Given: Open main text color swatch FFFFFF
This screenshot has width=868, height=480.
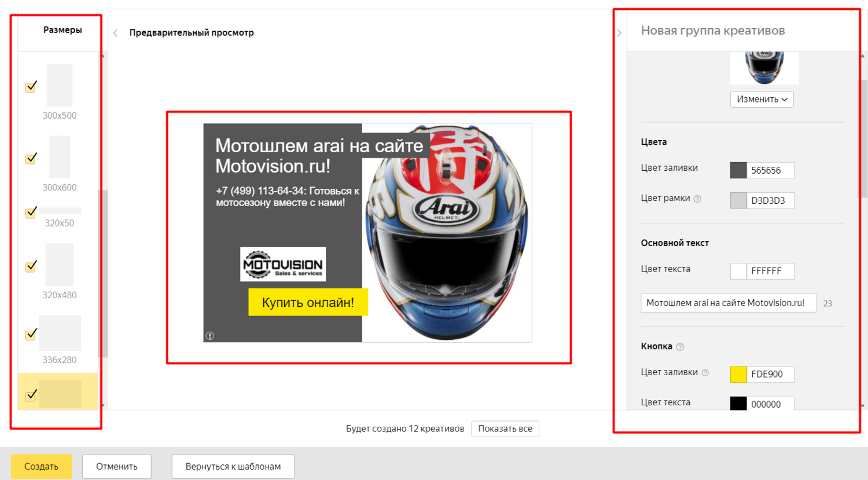Looking at the screenshot, I should (x=738, y=271).
